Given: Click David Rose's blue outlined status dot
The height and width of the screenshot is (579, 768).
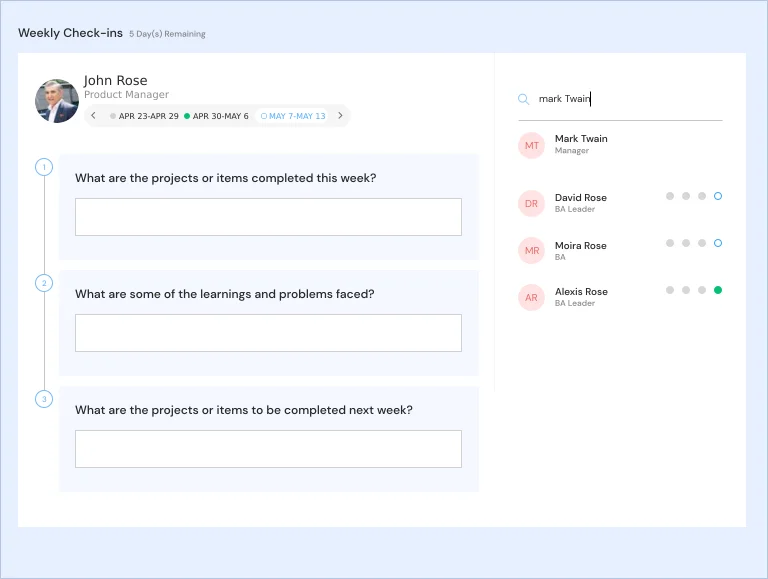Looking at the screenshot, I should pos(718,196).
